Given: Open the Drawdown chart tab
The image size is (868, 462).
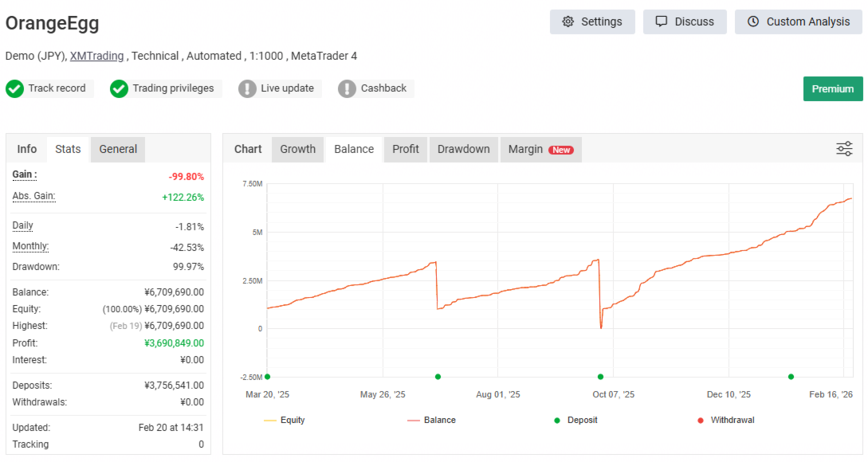Looking at the screenshot, I should [x=464, y=150].
